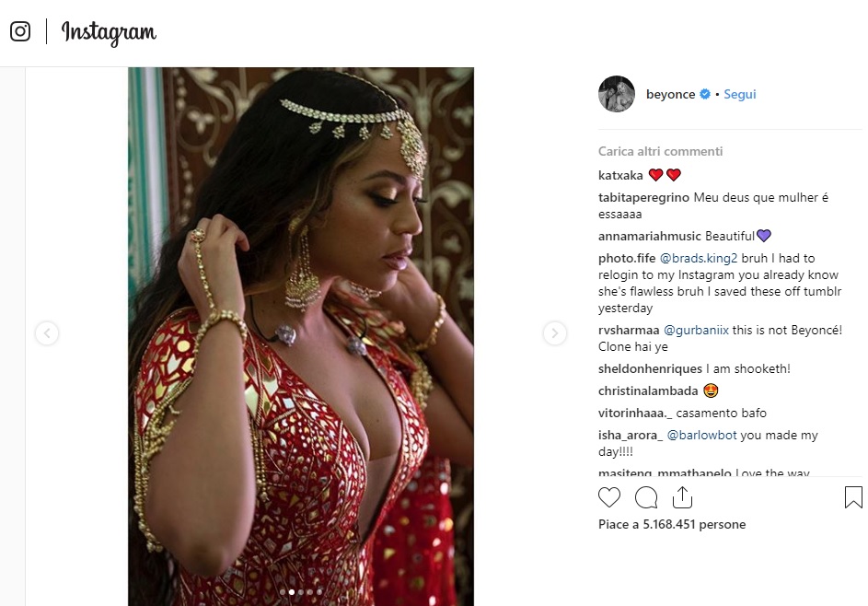The height and width of the screenshot is (606, 868).
Task: Open annamariahmusic commenter profile
Action: (650, 236)
